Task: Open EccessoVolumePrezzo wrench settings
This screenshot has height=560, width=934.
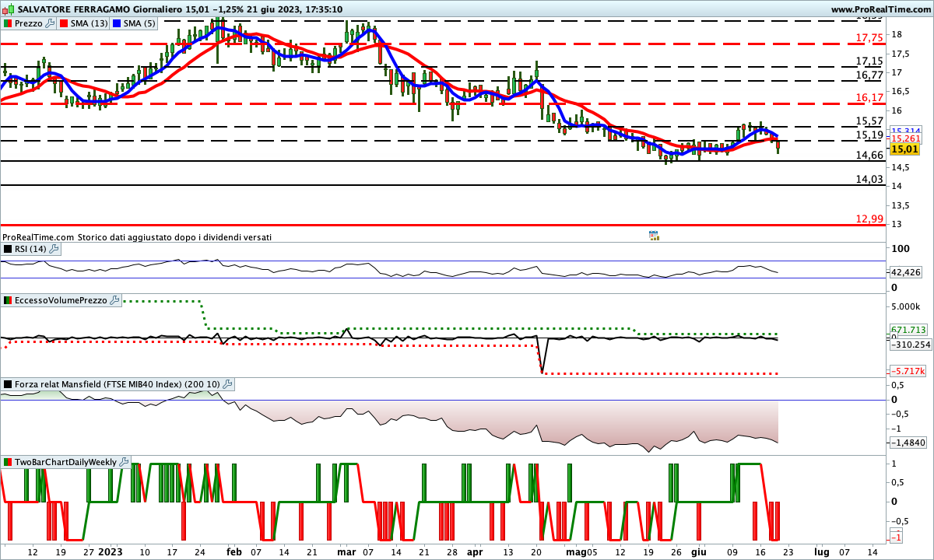Action: (x=114, y=299)
